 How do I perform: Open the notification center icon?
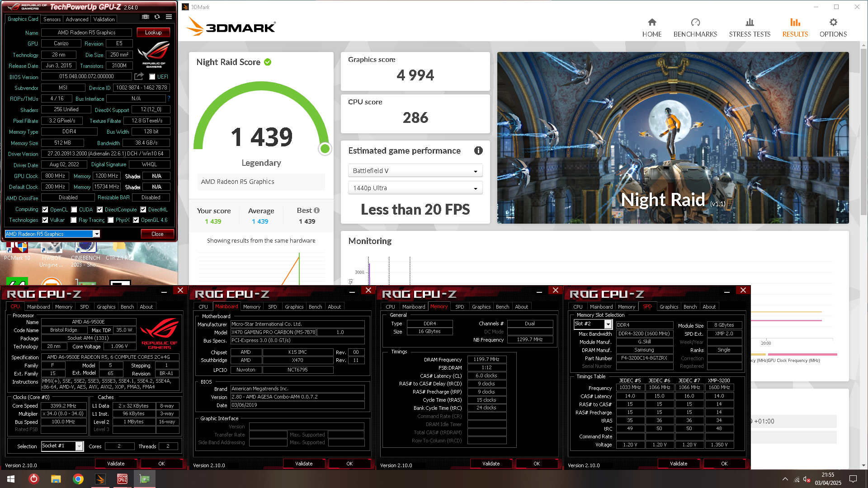pos(853,479)
